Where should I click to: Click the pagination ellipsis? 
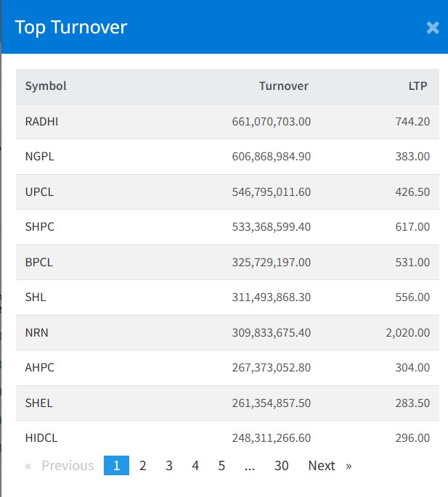click(x=250, y=466)
